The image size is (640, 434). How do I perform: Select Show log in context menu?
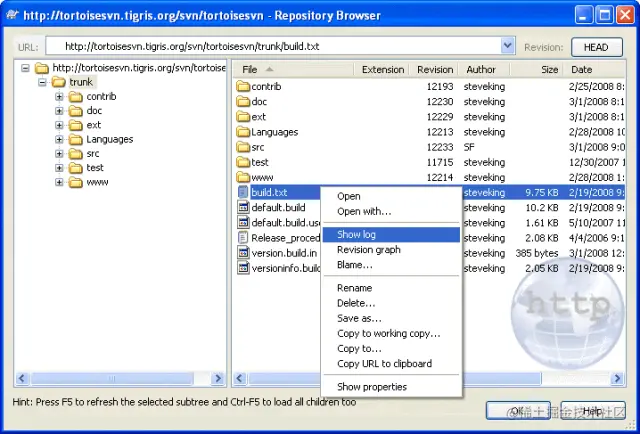pos(391,234)
